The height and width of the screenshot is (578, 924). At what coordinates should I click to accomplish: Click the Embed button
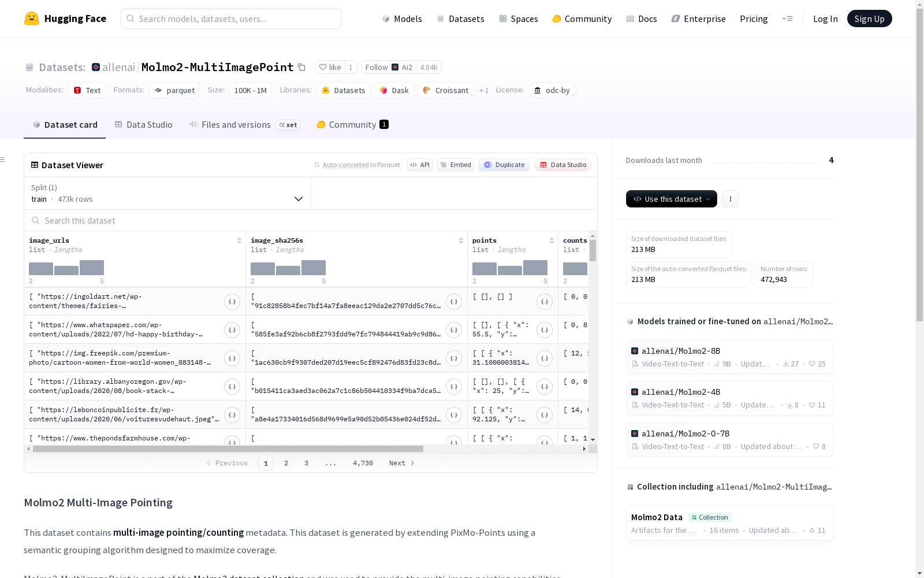[x=456, y=165]
